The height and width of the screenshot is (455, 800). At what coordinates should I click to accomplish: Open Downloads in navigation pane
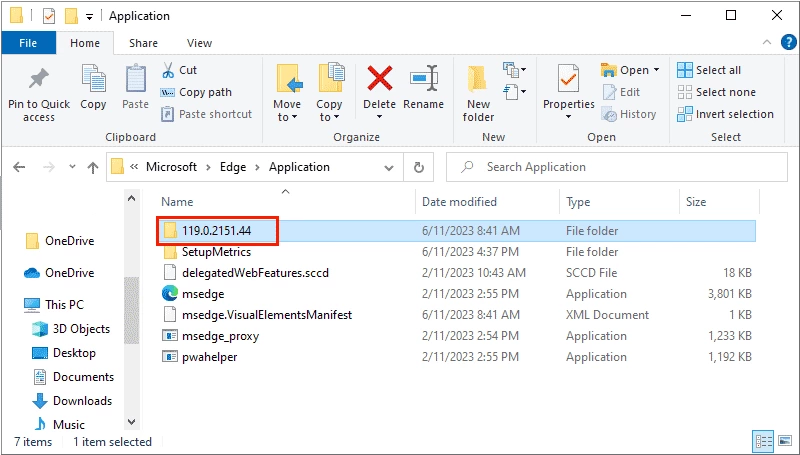[72, 401]
